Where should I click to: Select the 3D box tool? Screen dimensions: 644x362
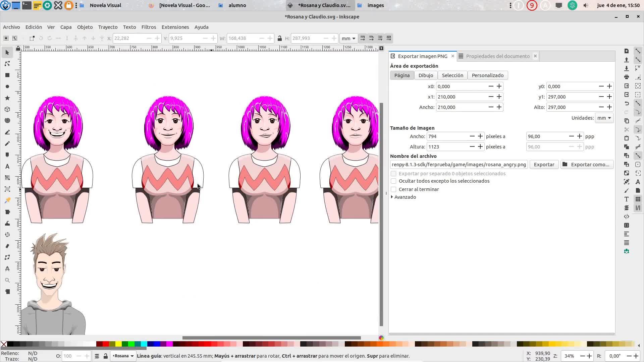tap(7, 109)
